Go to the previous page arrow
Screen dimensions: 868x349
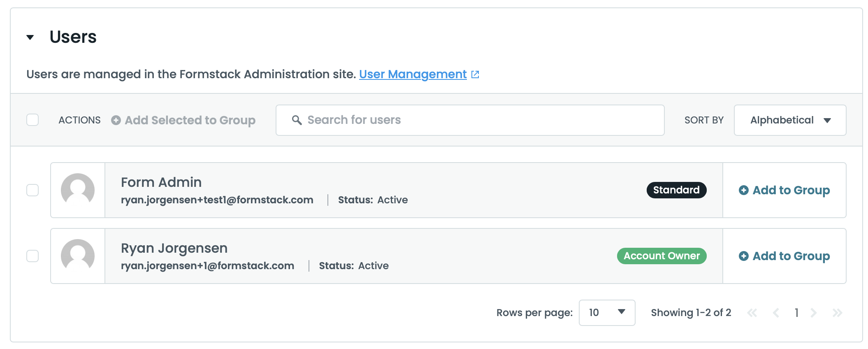pos(776,313)
